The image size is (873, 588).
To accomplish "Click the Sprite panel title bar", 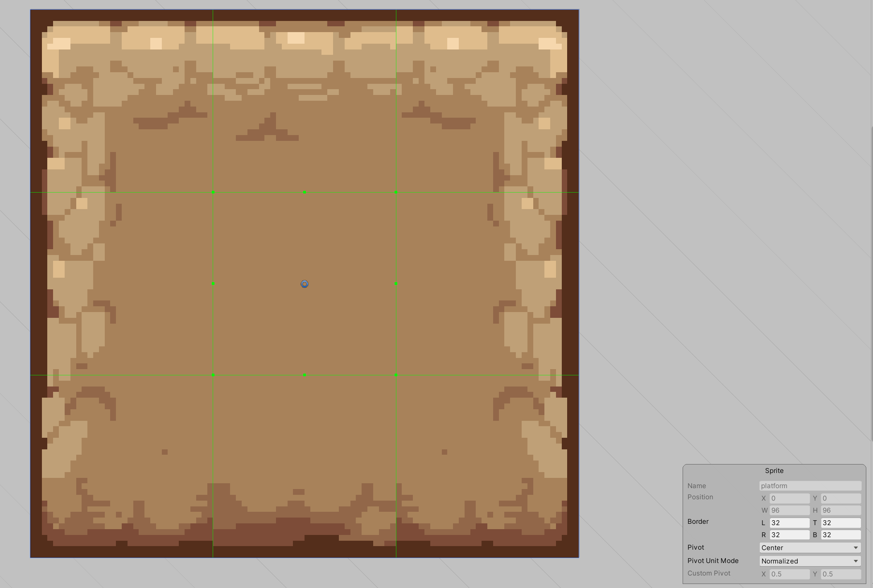I will click(x=774, y=470).
